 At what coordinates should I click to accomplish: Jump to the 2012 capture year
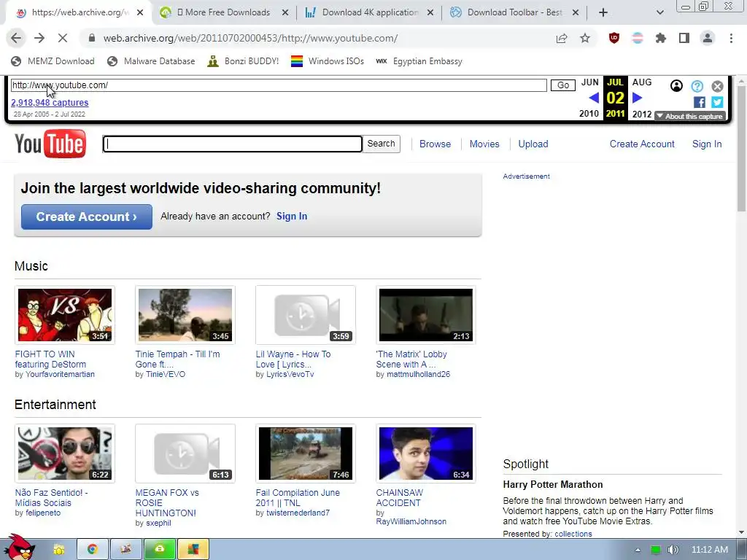tap(642, 114)
